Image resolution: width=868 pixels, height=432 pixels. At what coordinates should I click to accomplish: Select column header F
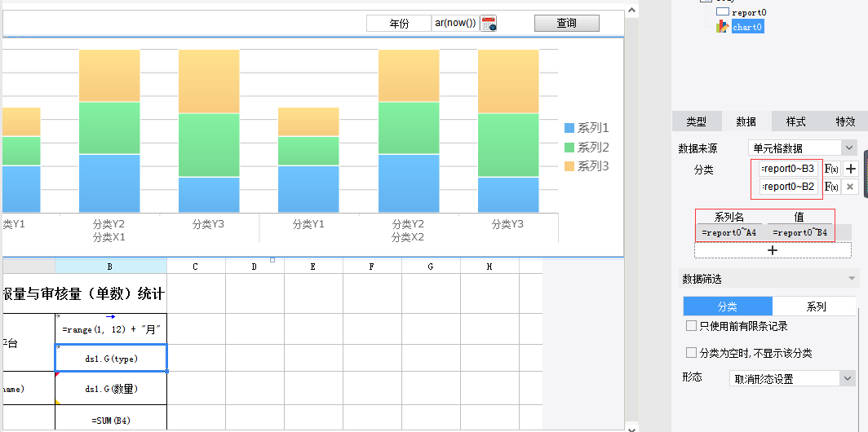(x=372, y=266)
